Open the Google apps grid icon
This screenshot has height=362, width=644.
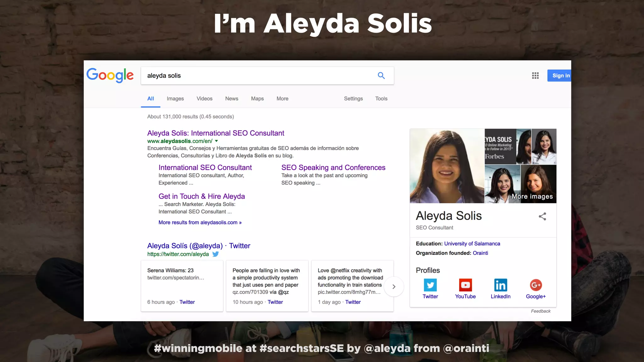tap(535, 75)
